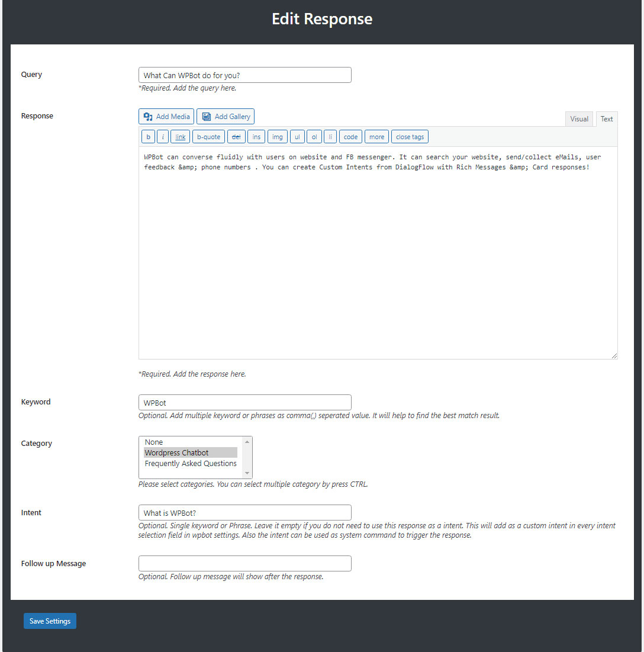Image resolution: width=644 pixels, height=652 pixels.
Task: Click the Category label
Action: click(x=37, y=444)
